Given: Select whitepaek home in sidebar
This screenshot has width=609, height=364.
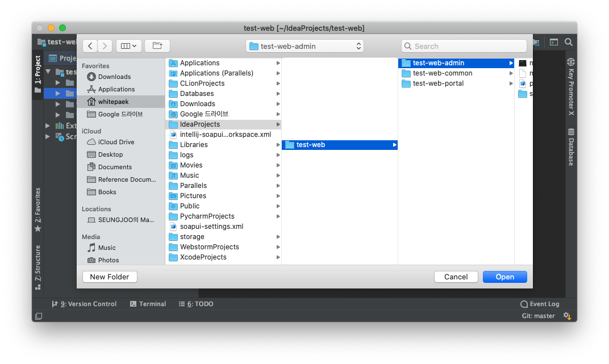Looking at the screenshot, I should 121,102.
